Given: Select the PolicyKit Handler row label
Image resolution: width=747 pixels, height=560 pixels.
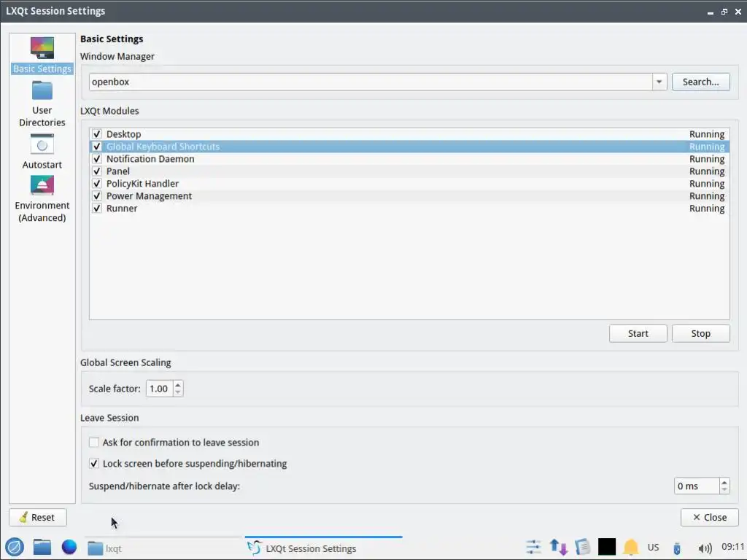Looking at the screenshot, I should (142, 183).
